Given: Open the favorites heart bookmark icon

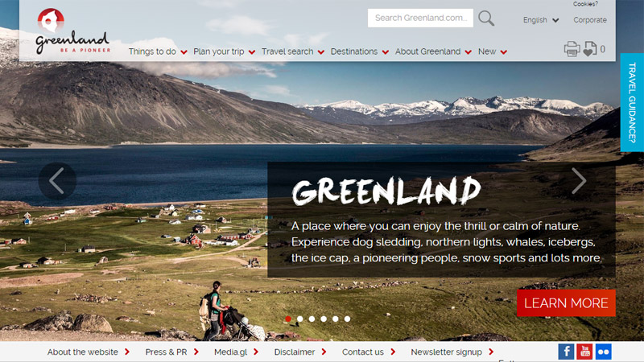Looking at the screenshot, I should pyautogui.click(x=590, y=49).
